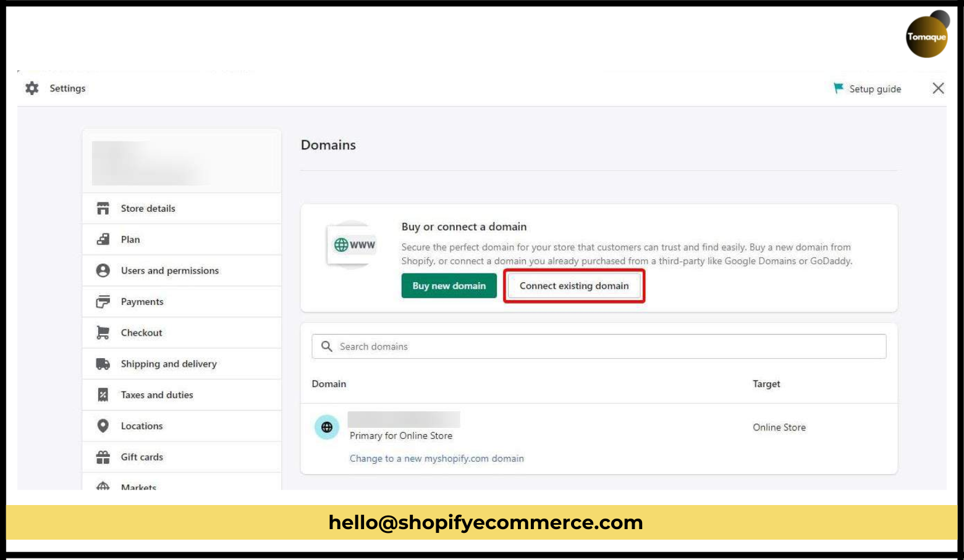Click the Payments card icon
This screenshot has height=560, width=964.
(x=103, y=302)
